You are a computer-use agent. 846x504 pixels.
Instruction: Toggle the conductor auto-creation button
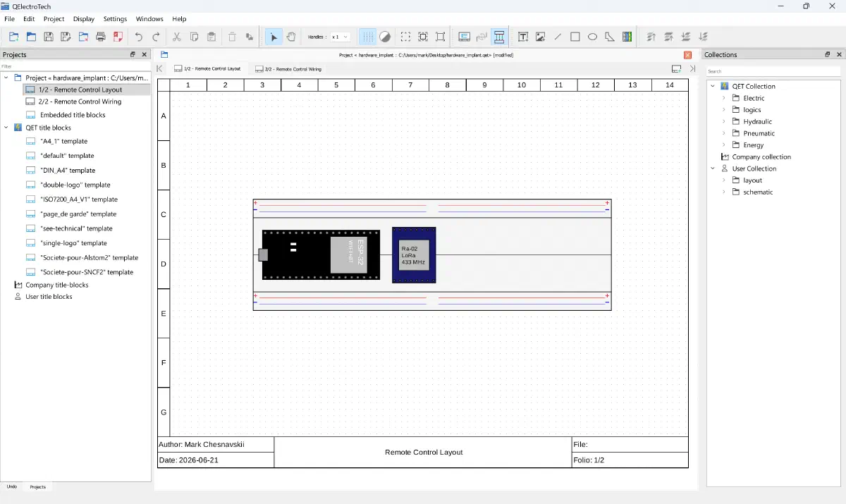coord(500,37)
